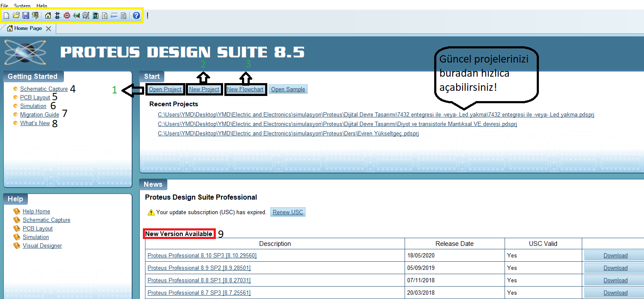The image size is (644, 299).
Task: Open PCB Layout via the red chip toolbar icon
Action: coord(67,16)
